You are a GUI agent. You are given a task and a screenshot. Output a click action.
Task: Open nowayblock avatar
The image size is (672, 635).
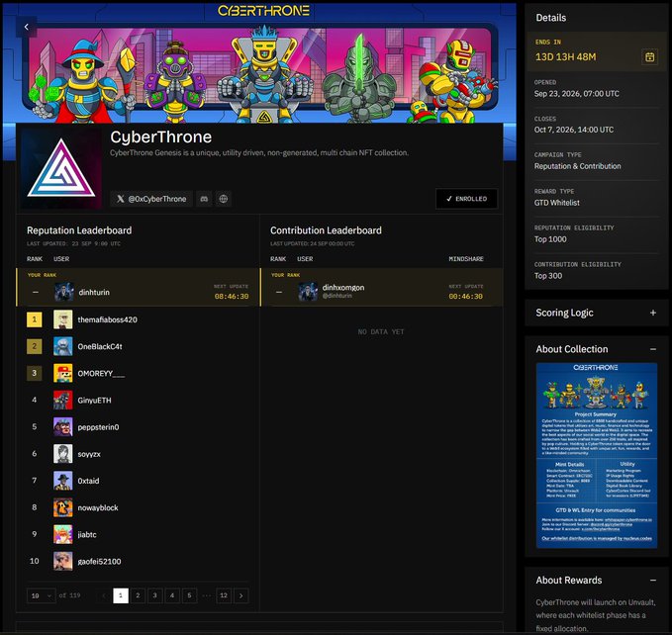click(x=63, y=507)
